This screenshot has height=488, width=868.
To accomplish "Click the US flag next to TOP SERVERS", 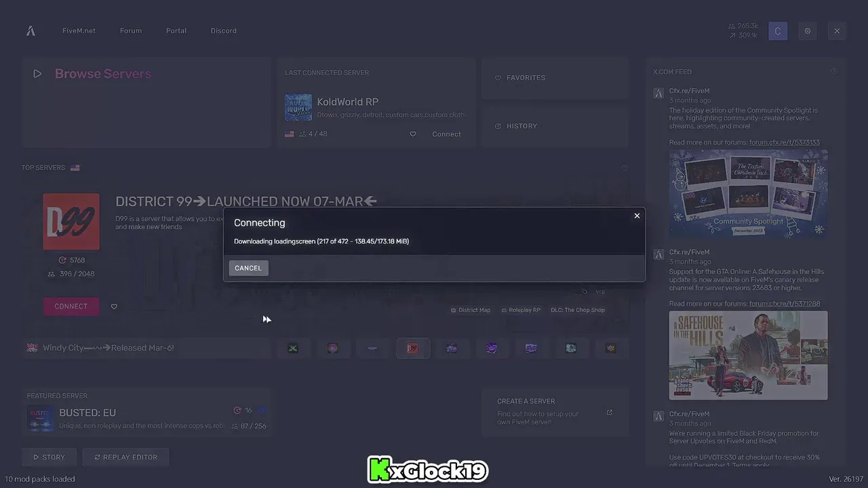I will (x=75, y=167).
